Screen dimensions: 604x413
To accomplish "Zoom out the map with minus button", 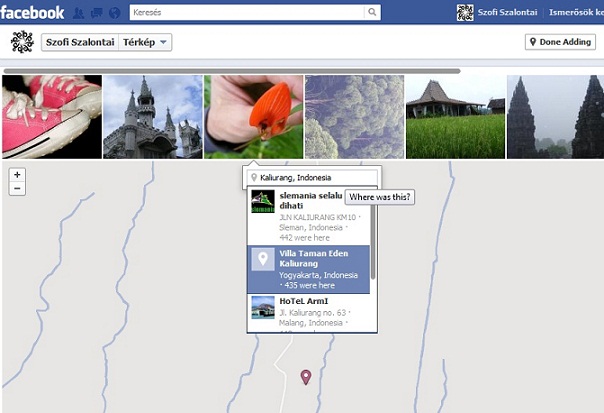I will pos(17,188).
